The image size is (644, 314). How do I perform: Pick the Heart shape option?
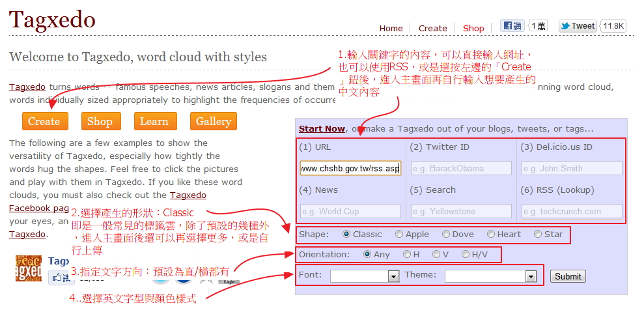pos(491,234)
